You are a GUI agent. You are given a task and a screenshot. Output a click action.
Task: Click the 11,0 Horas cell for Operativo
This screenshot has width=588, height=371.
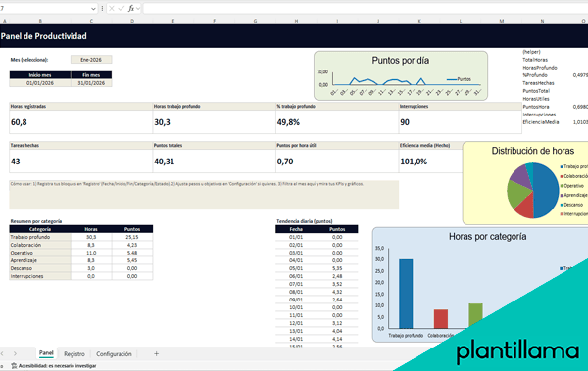pyautogui.click(x=91, y=253)
